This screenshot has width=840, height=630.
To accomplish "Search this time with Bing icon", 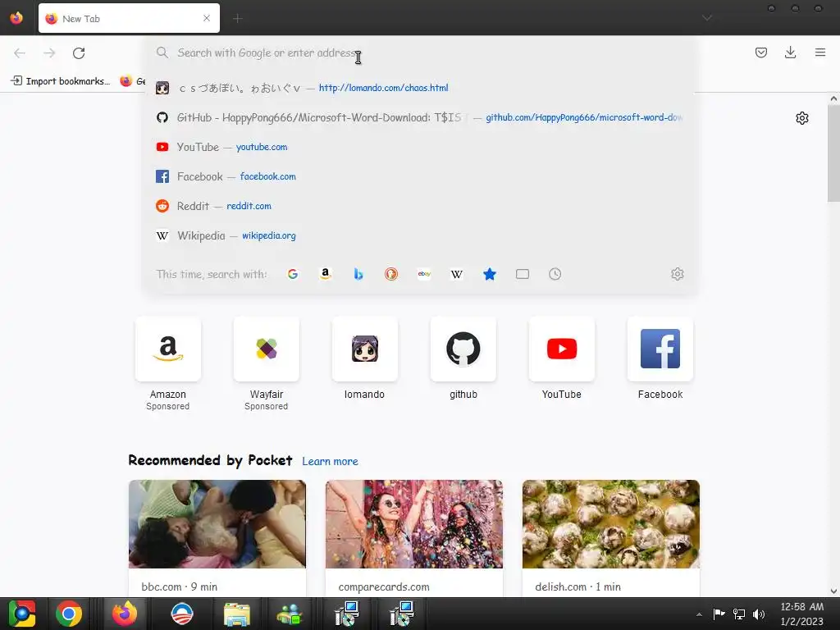I will 358,274.
